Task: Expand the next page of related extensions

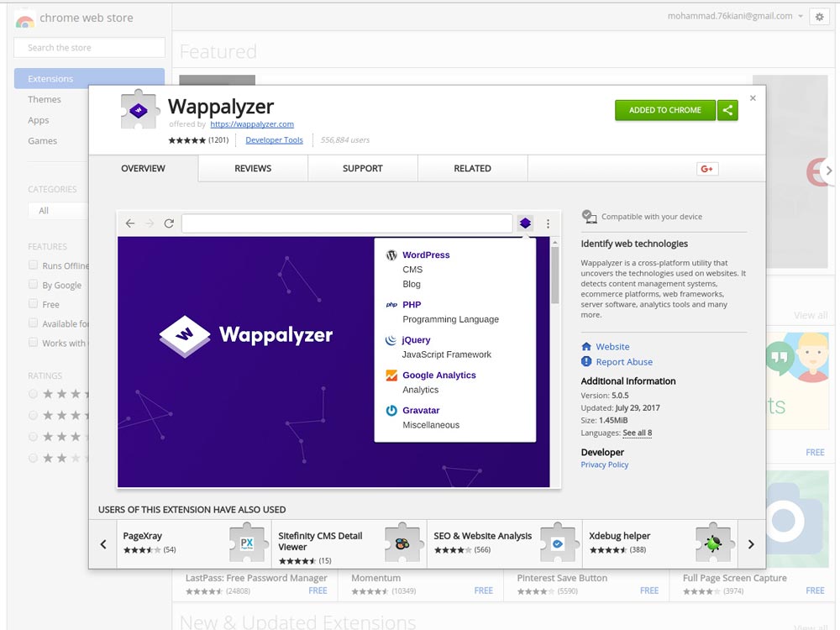Action: tap(751, 543)
